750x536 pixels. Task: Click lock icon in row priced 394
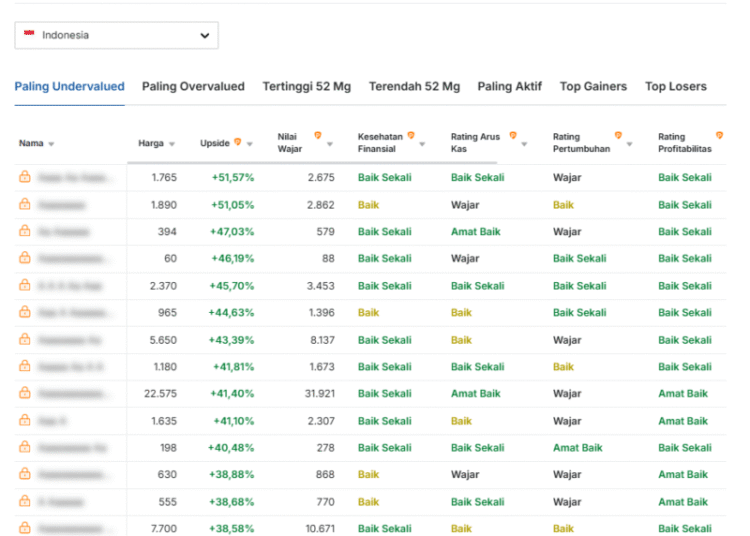[25, 231]
